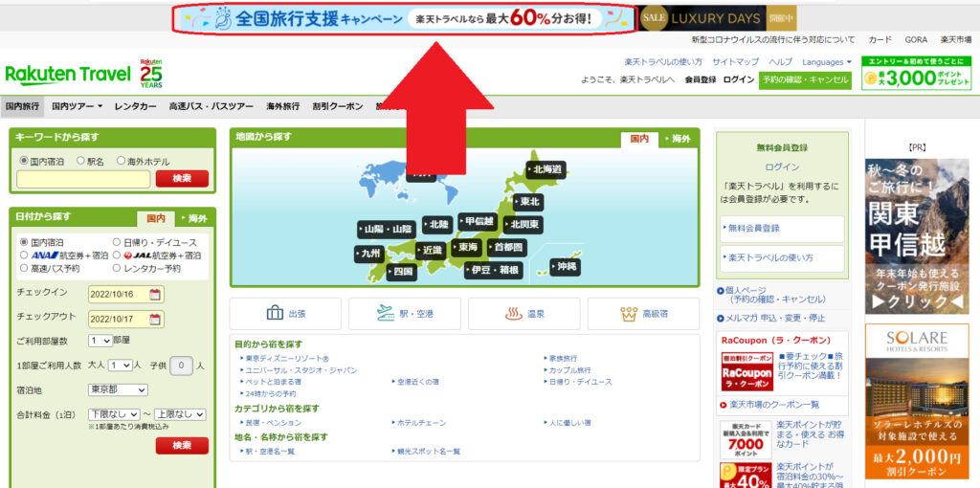980x488 pixels.
Task: Select 甲信越 region on the map
Action: pyautogui.click(x=479, y=221)
